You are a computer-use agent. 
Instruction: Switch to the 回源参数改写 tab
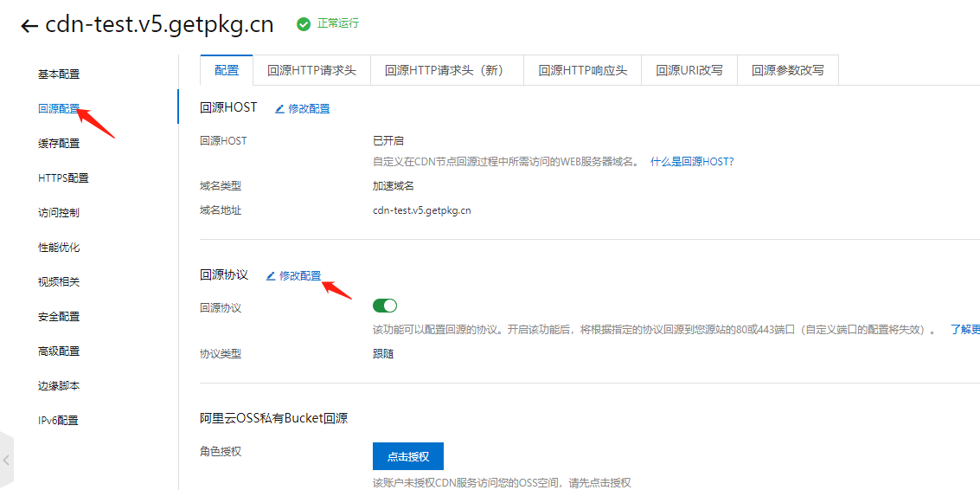tap(787, 70)
